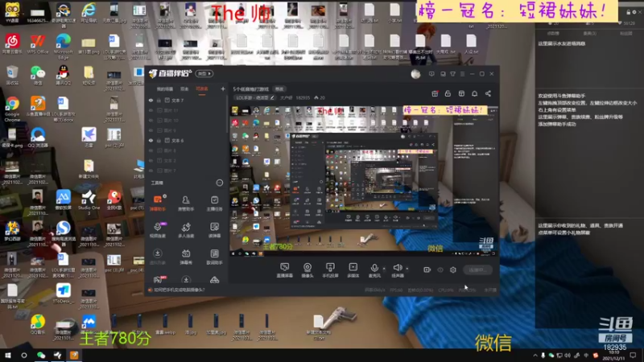
Task: Add a 多媒体 media source
Action: [x=353, y=270]
